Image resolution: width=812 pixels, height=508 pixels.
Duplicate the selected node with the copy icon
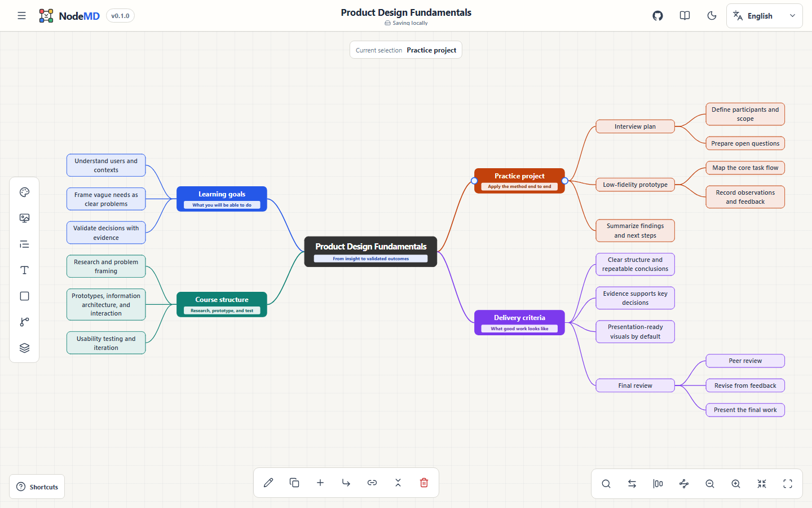pos(294,483)
